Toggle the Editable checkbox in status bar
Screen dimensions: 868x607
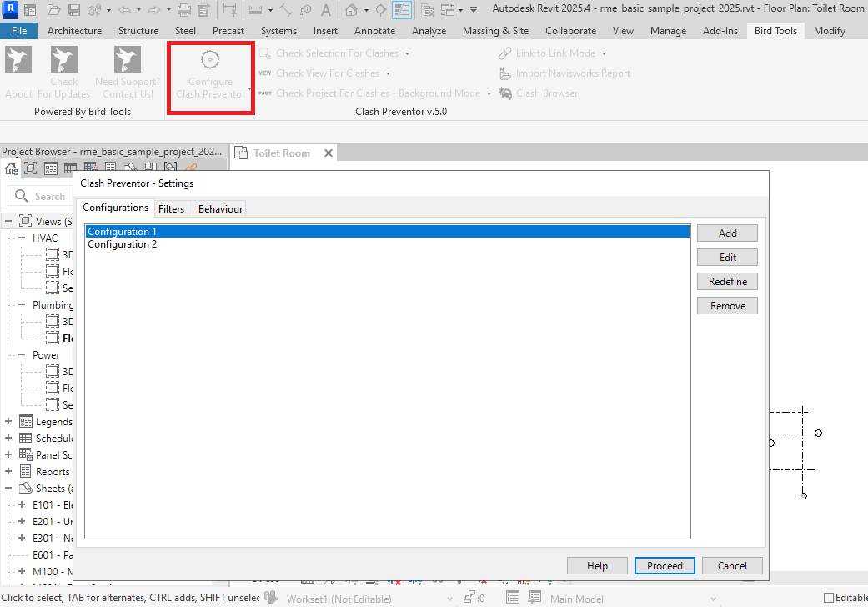click(x=829, y=598)
